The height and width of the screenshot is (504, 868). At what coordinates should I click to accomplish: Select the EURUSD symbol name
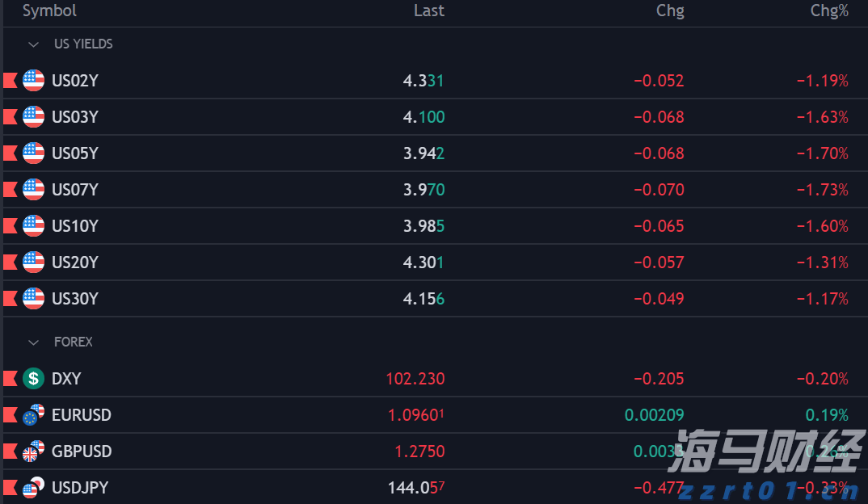point(81,415)
